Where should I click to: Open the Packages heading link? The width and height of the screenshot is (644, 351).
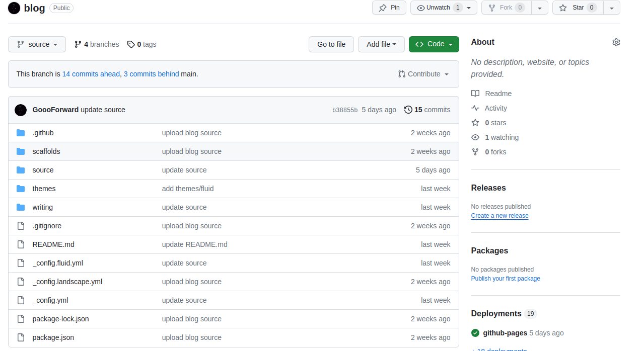(x=489, y=250)
